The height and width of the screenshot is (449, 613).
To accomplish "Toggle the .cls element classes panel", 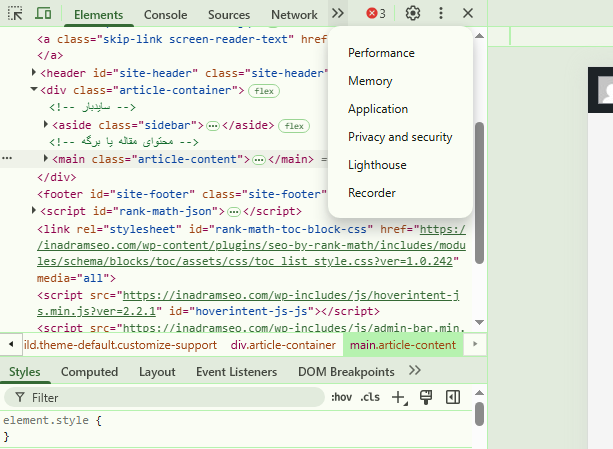I will tap(370, 397).
